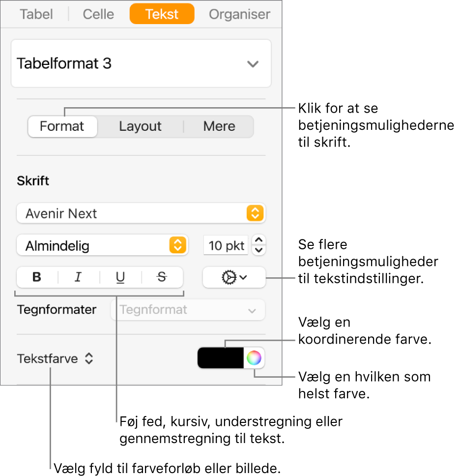This screenshot has width=460, height=476.
Task: Switch to the Mere segment
Action: (x=219, y=126)
